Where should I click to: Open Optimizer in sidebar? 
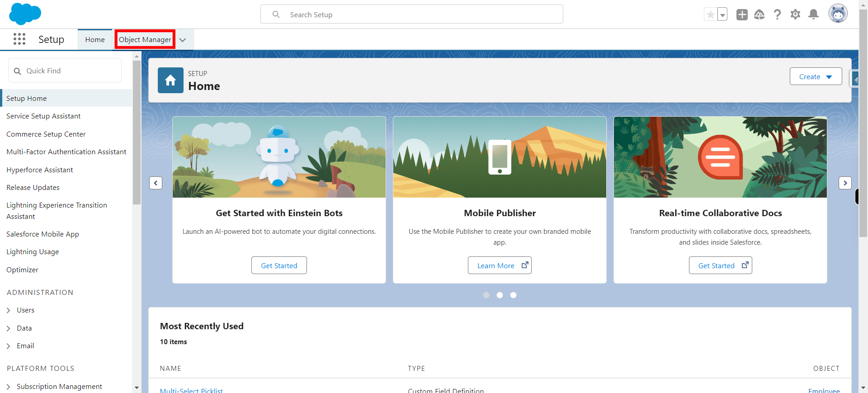tap(22, 270)
